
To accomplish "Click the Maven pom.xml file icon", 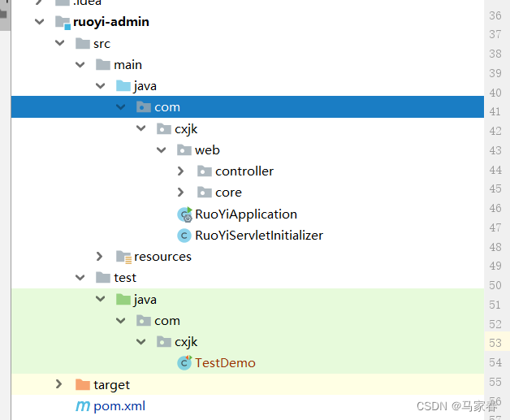I will coord(83,405).
